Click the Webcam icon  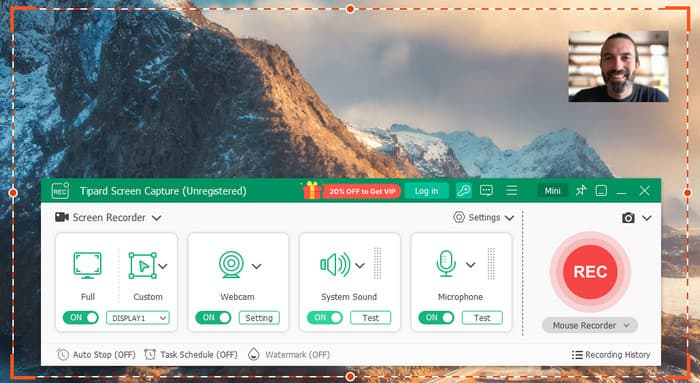point(231,264)
